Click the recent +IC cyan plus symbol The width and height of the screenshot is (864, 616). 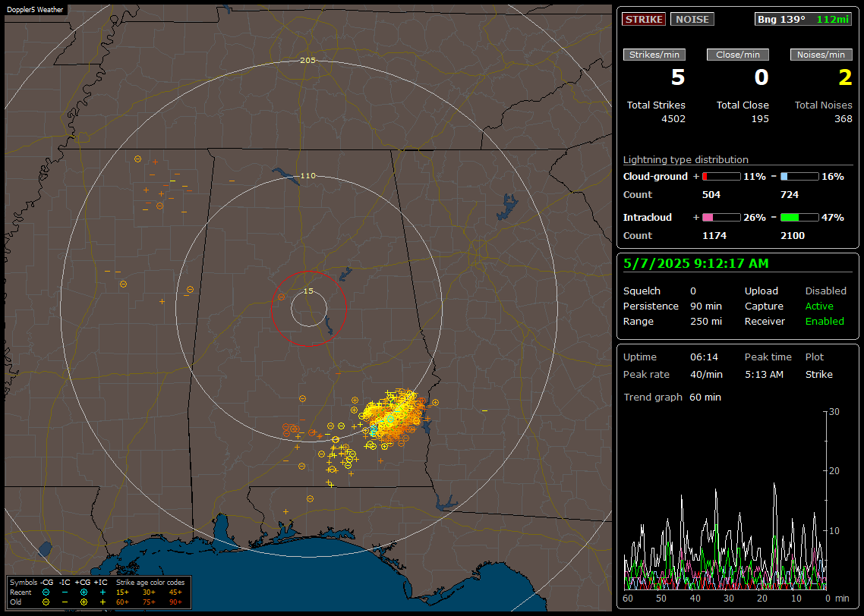[x=103, y=592]
